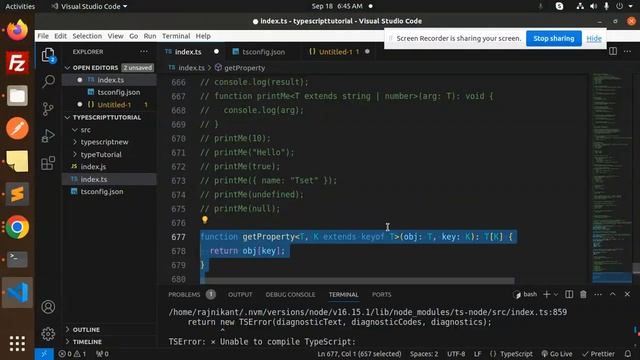Click the UTF-8 encoding indicator

tap(456, 354)
